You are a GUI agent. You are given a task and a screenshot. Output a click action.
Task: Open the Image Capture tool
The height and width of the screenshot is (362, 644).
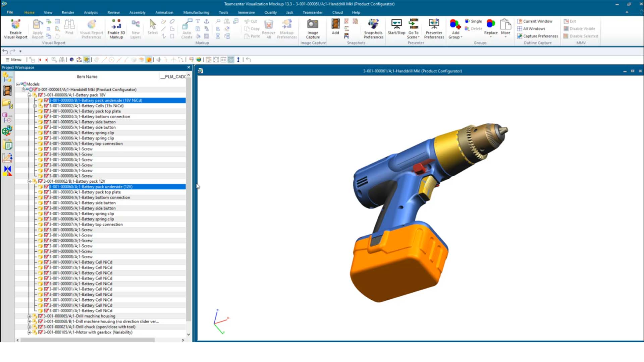pos(313,28)
